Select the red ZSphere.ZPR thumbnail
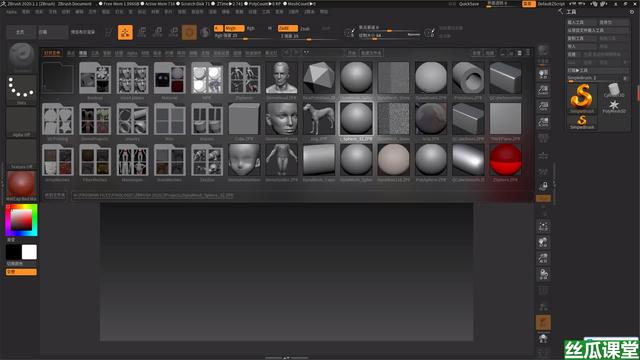 pyautogui.click(x=505, y=160)
